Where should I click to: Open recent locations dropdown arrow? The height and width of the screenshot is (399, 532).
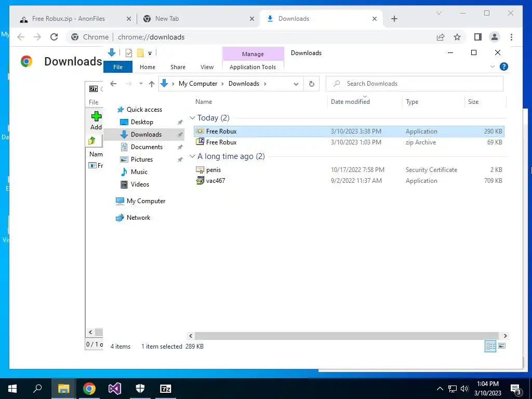(x=141, y=84)
